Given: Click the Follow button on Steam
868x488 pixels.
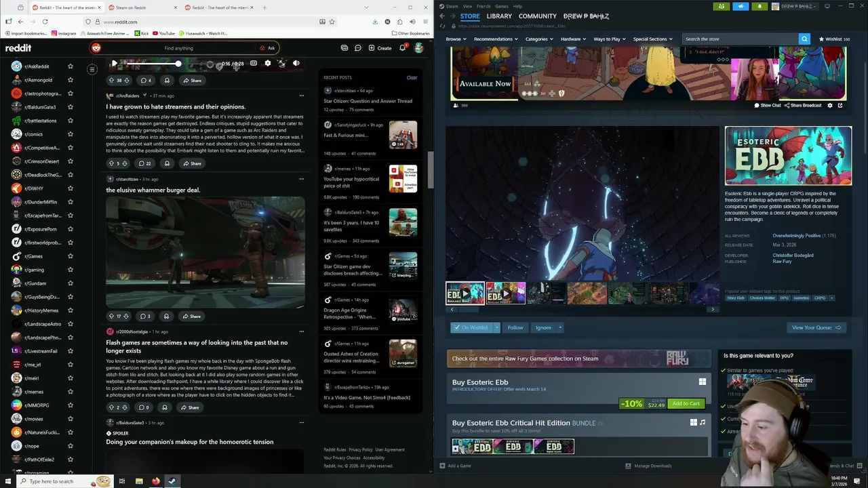Looking at the screenshot, I should click(x=515, y=327).
